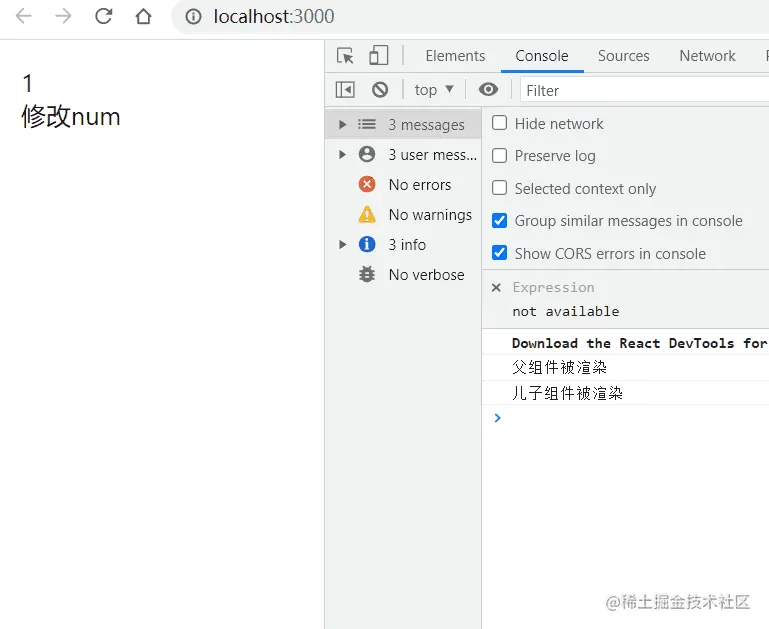Click the not available expression result
Viewport: 769px width, 629px height.
click(566, 311)
